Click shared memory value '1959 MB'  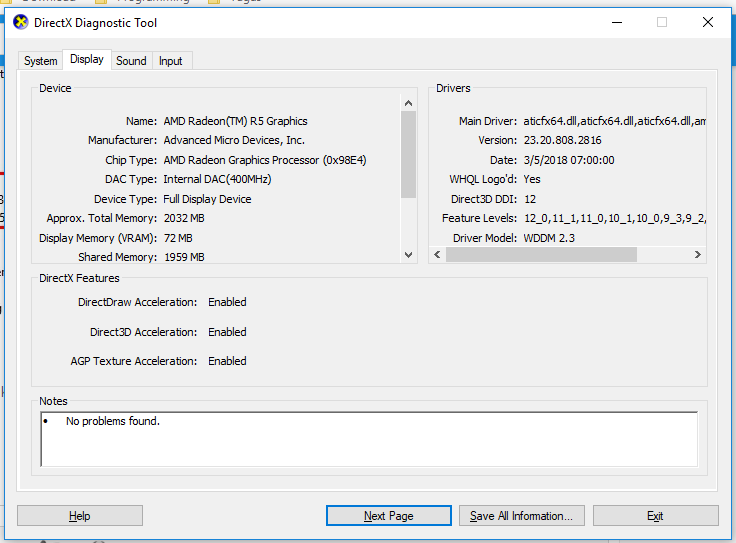[184, 257]
